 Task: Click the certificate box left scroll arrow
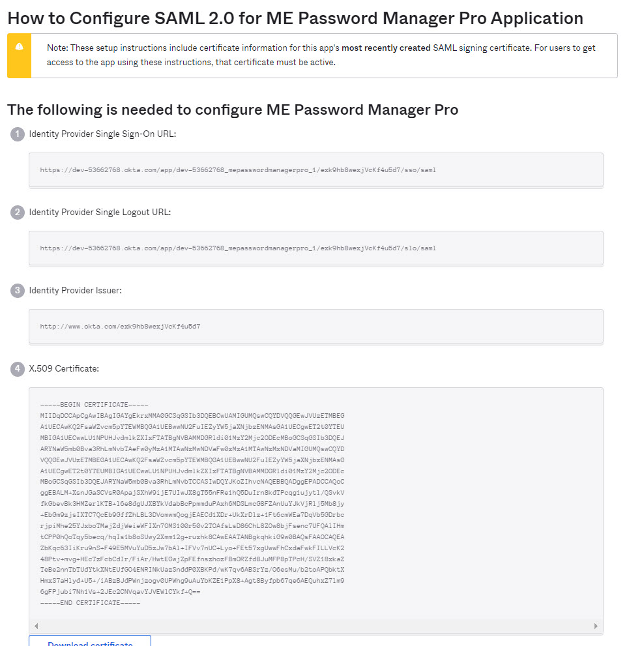[x=36, y=626]
